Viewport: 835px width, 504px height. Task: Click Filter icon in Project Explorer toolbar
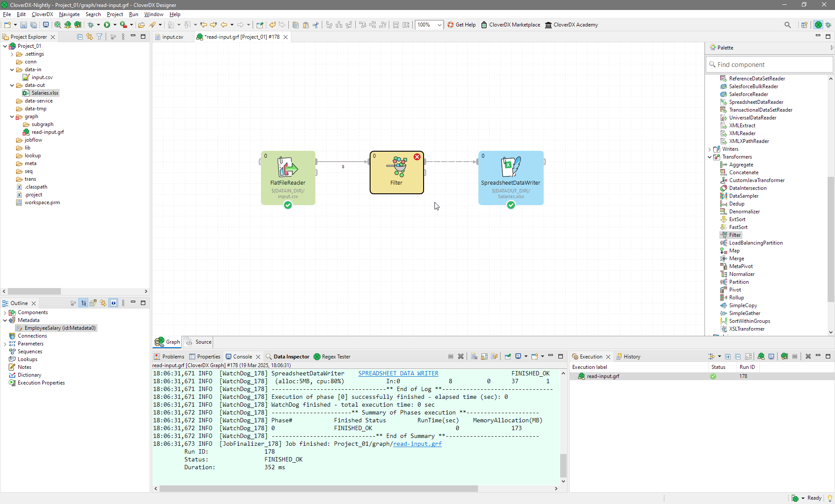[x=100, y=37]
